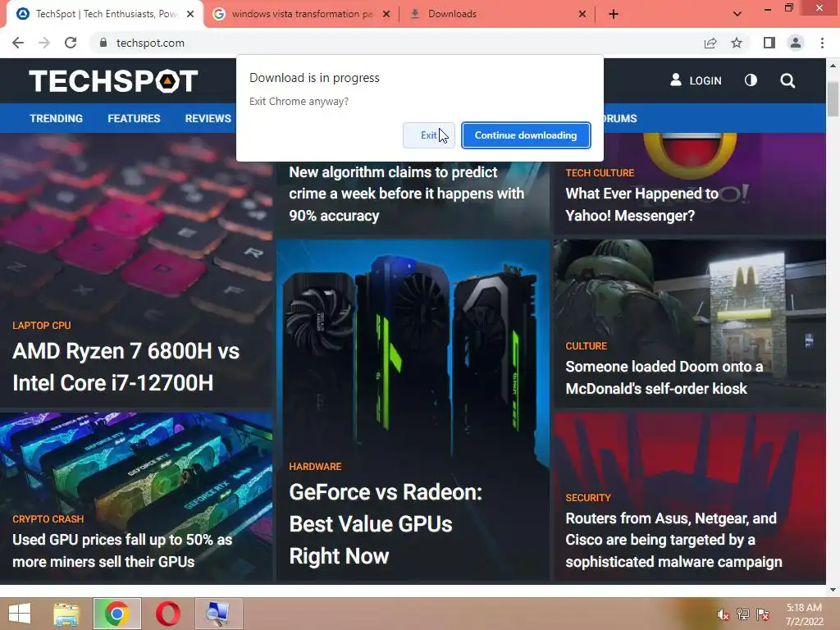Open Yahoo! Messenger article
The width and height of the screenshot is (840, 630).
click(641, 204)
